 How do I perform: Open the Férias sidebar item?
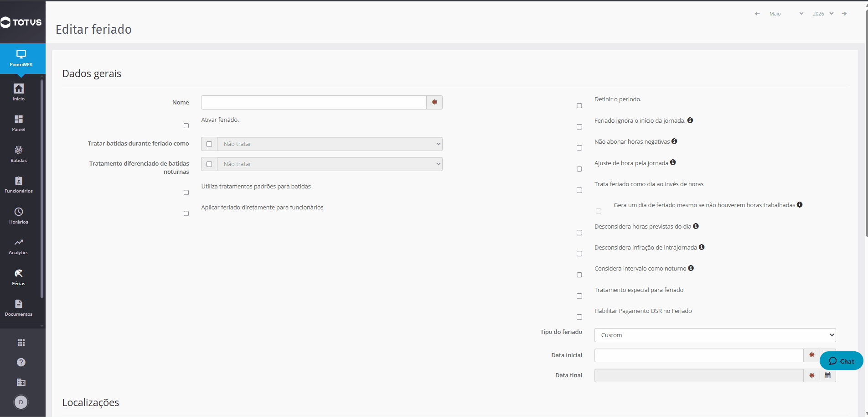(19, 277)
